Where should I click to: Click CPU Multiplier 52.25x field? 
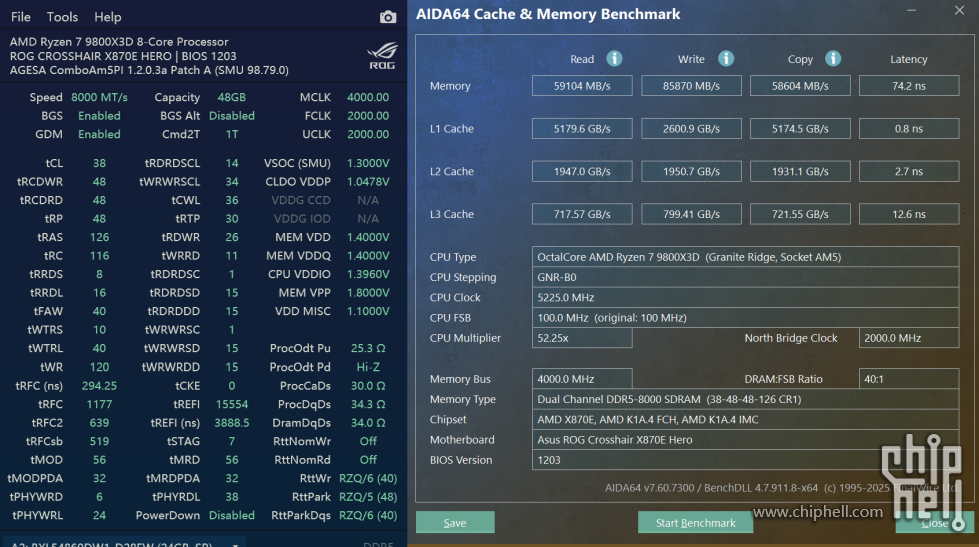[582, 338]
